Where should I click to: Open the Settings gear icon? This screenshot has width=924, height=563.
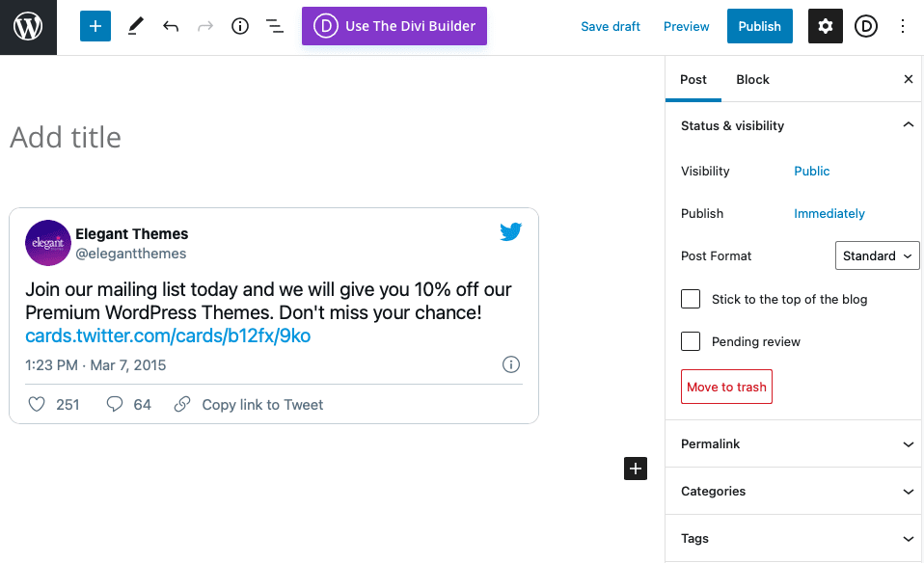[825, 26]
